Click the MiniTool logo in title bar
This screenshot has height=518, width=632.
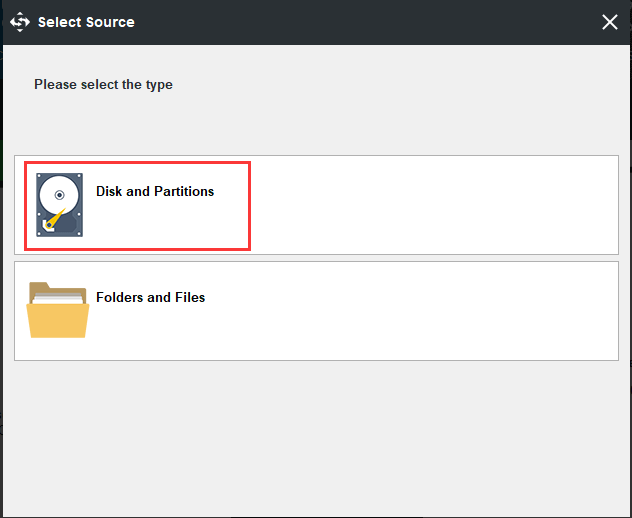[20, 22]
